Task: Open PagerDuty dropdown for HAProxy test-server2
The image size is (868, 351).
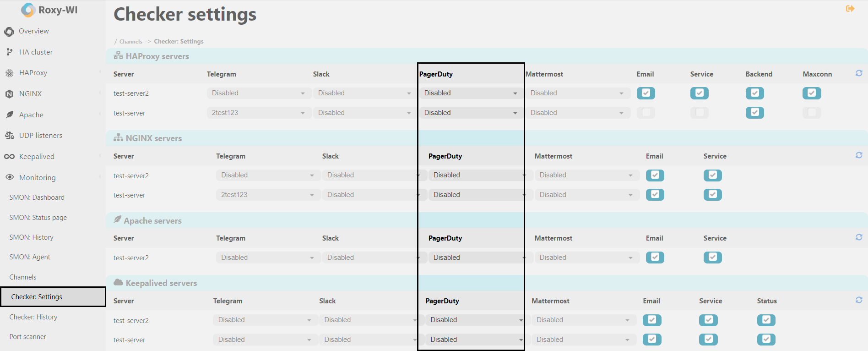Action: pyautogui.click(x=471, y=93)
